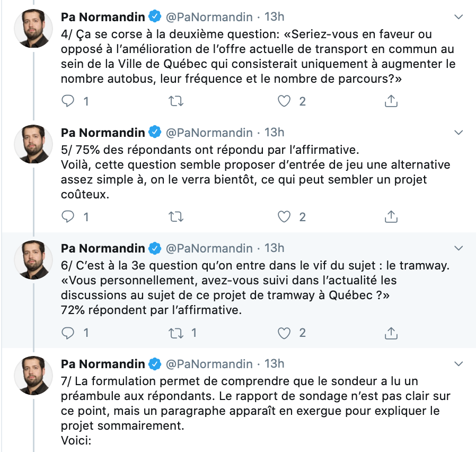Expand more options on tweet 7/
The image size is (476, 452).
coord(459,364)
